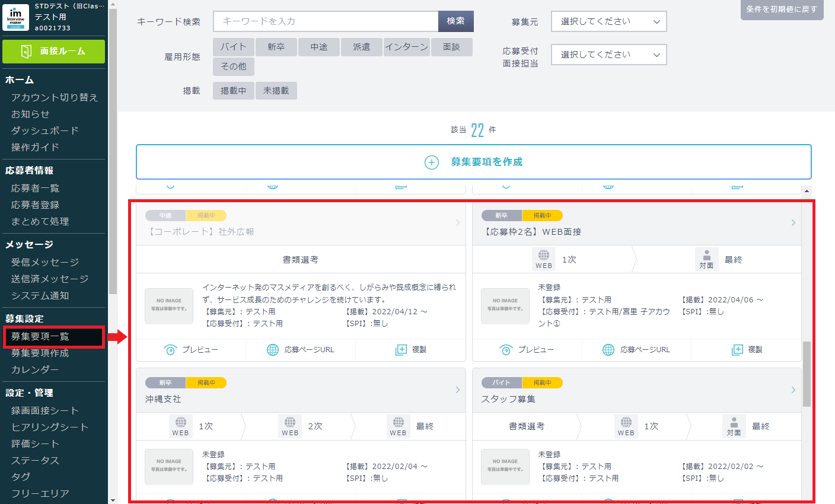
Task: Click globe 応募ページURL icon for 社外広報 card
Action: [x=273, y=350]
